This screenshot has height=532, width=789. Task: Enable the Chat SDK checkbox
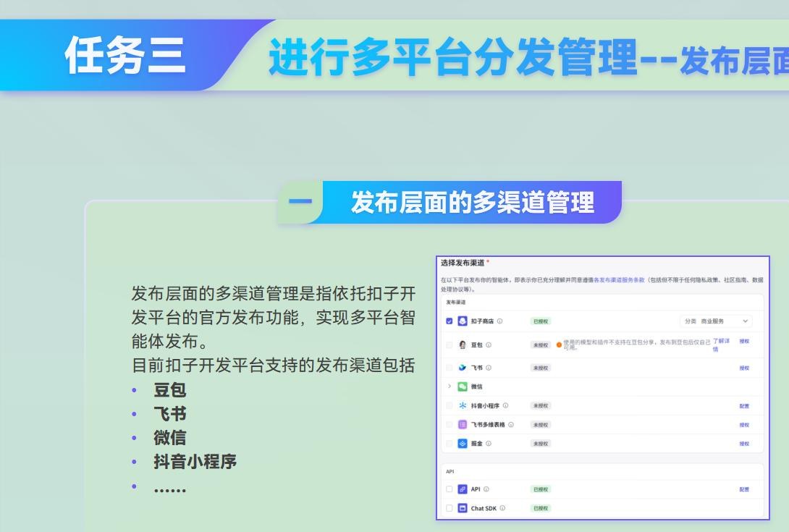click(x=450, y=508)
